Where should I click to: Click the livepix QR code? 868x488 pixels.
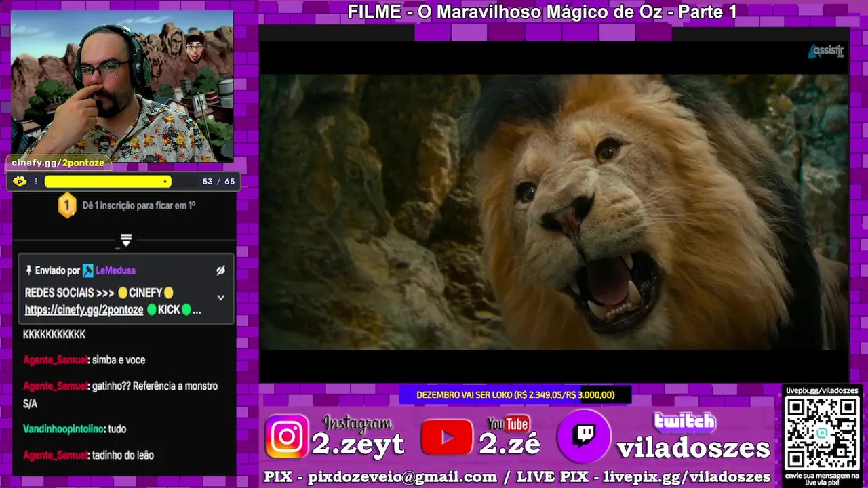tap(822, 432)
